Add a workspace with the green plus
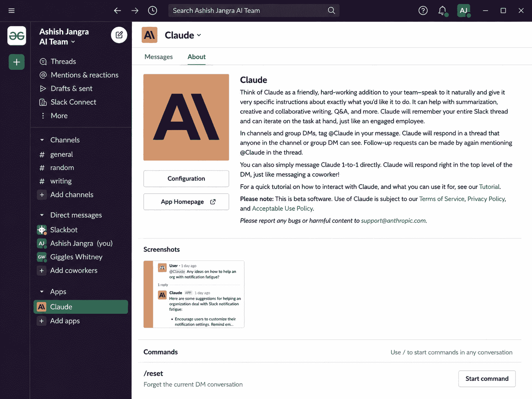 click(x=17, y=62)
